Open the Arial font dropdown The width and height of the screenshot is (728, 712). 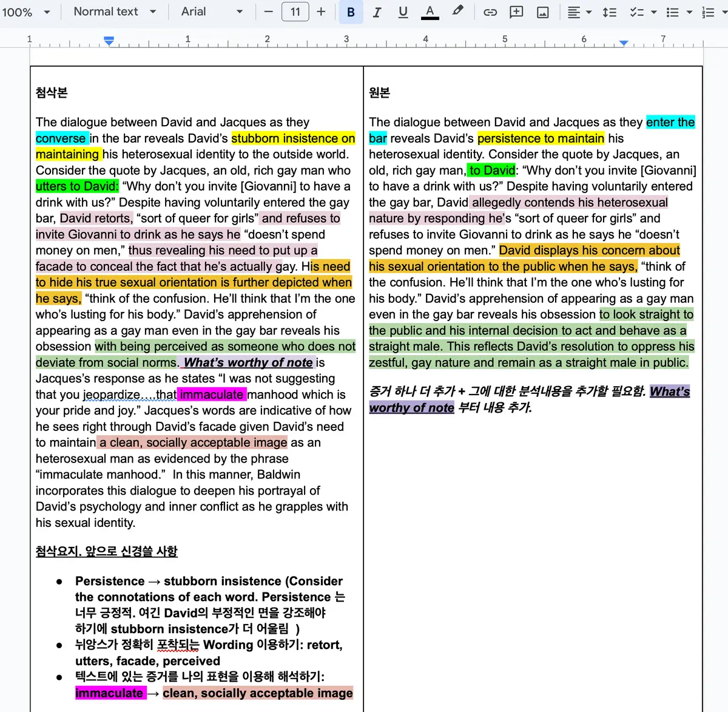212,12
